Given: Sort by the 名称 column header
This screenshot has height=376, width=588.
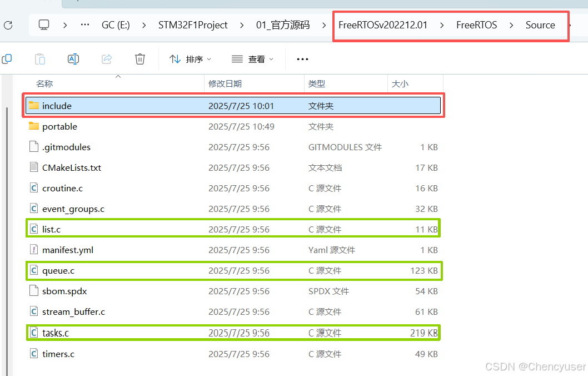Looking at the screenshot, I should coord(44,83).
